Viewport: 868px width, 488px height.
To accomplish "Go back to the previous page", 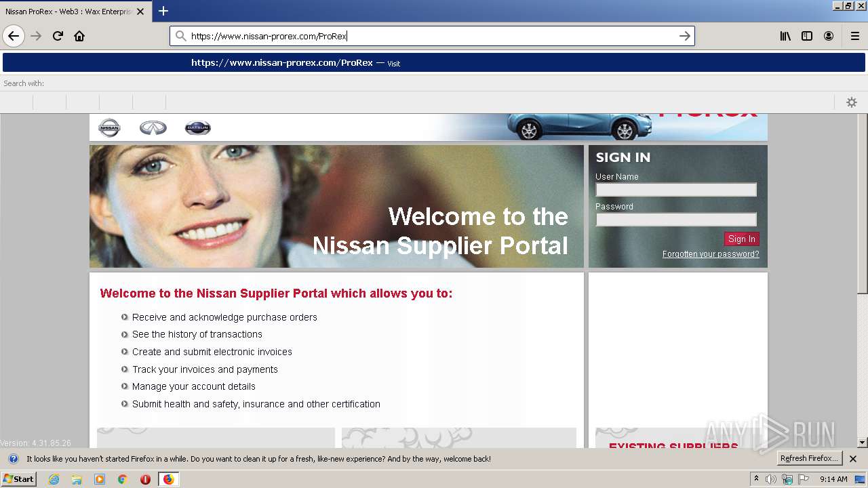I will click(x=14, y=36).
